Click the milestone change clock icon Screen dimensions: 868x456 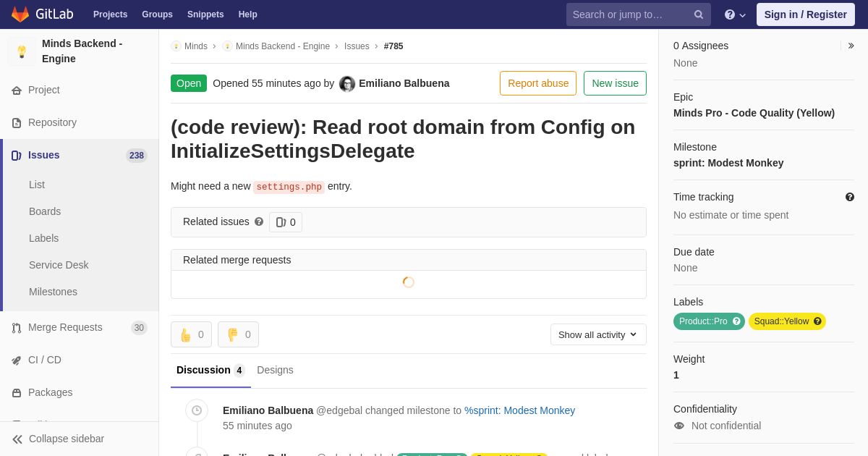197,410
